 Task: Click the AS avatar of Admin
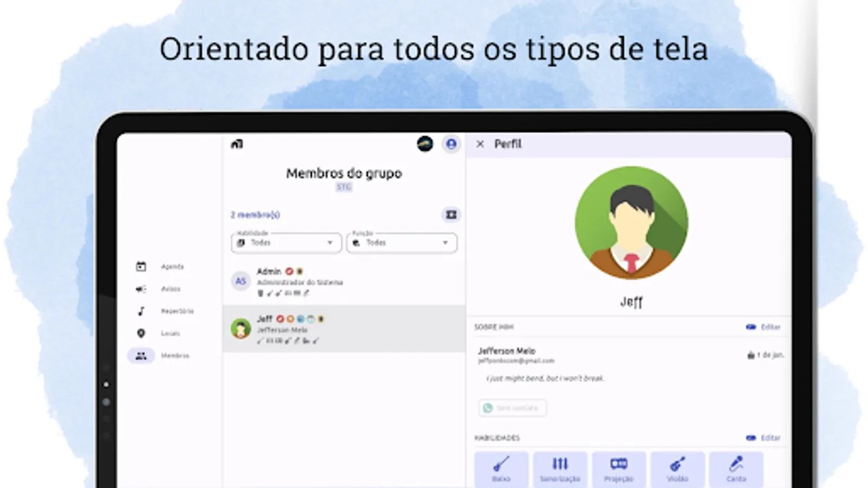click(241, 281)
